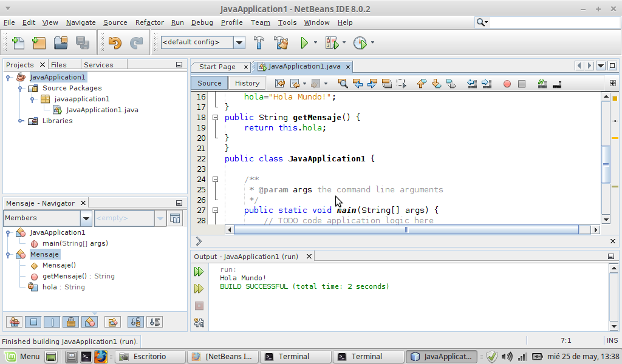Click Clean and Build broom-hammer icon
The width and height of the screenshot is (622, 364).
point(281,42)
